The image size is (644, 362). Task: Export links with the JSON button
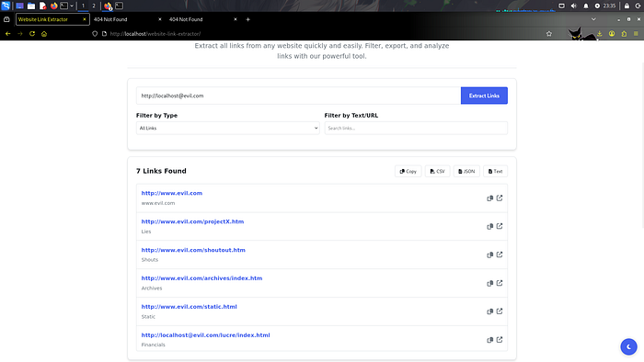coord(466,172)
